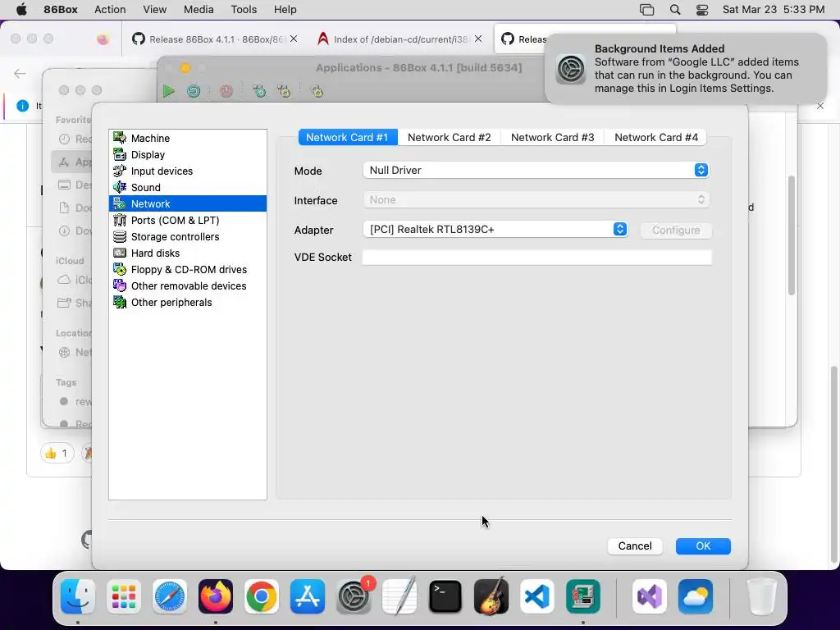This screenshot has height=630, width=840.
Task: Open the Media menu
Action: coord(199,10)
